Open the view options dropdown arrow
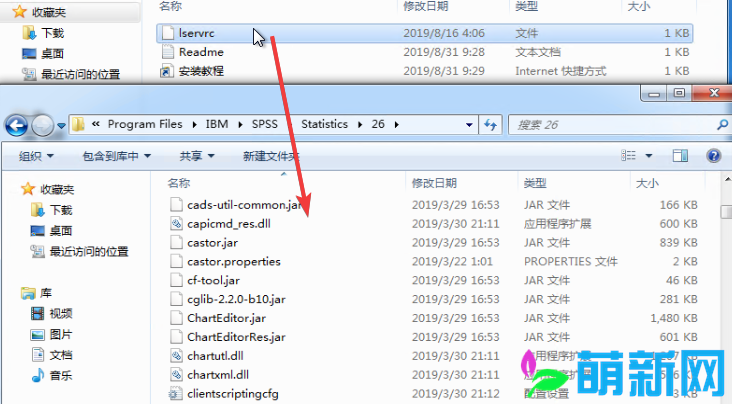The width and height of the screenshot is (732, 404). tap(648, 156)
